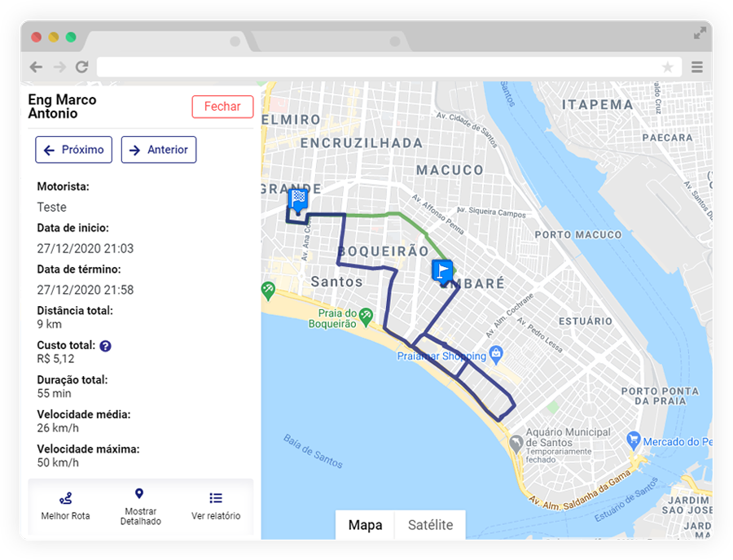This screenshot has width=733, height=560.
Task: Go to Anterior trip
Action: point(159,150)
